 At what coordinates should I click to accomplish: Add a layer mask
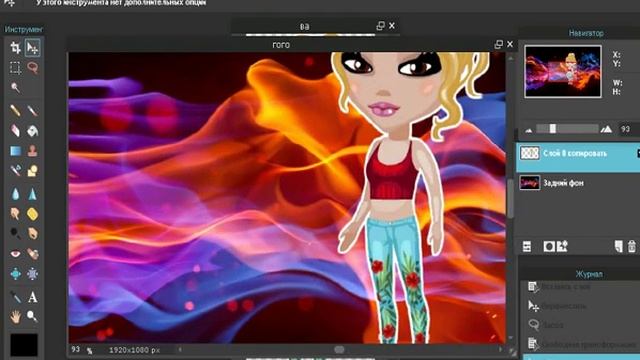[549, 247]
